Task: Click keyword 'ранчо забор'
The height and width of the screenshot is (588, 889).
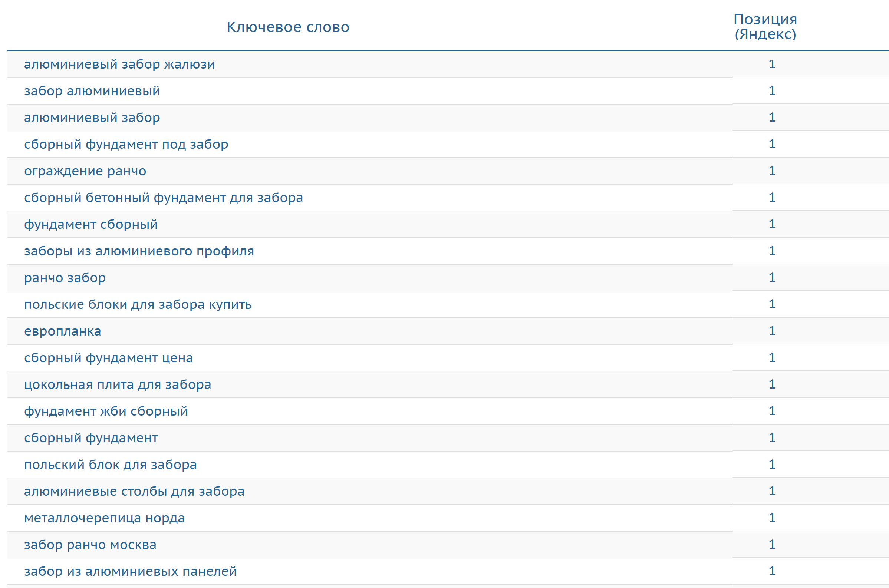Action: pos(65,277)
